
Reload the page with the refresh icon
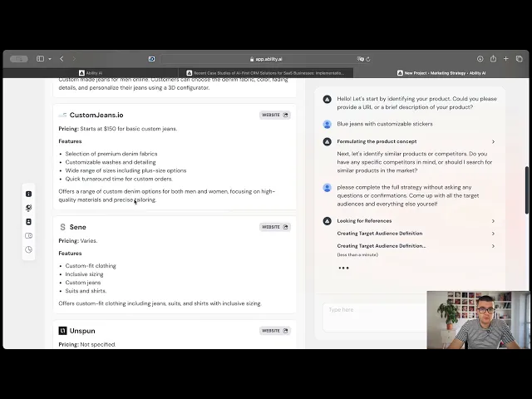(x=368, y=59)
